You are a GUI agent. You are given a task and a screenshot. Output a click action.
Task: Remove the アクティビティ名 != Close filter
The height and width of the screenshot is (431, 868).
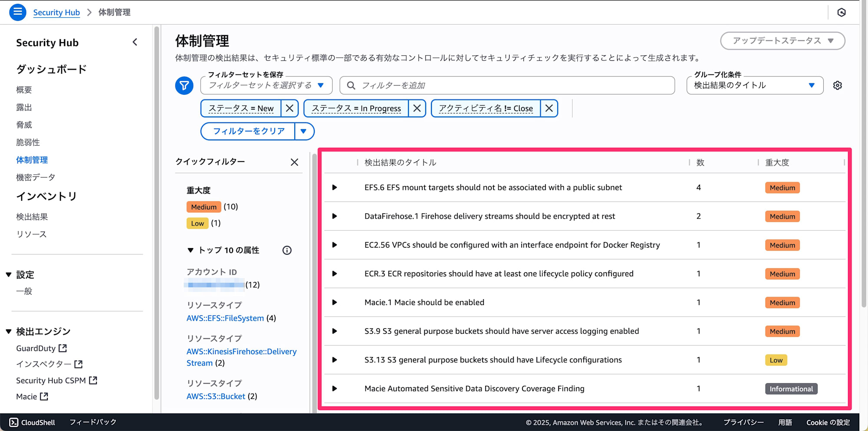click(549, 108)
